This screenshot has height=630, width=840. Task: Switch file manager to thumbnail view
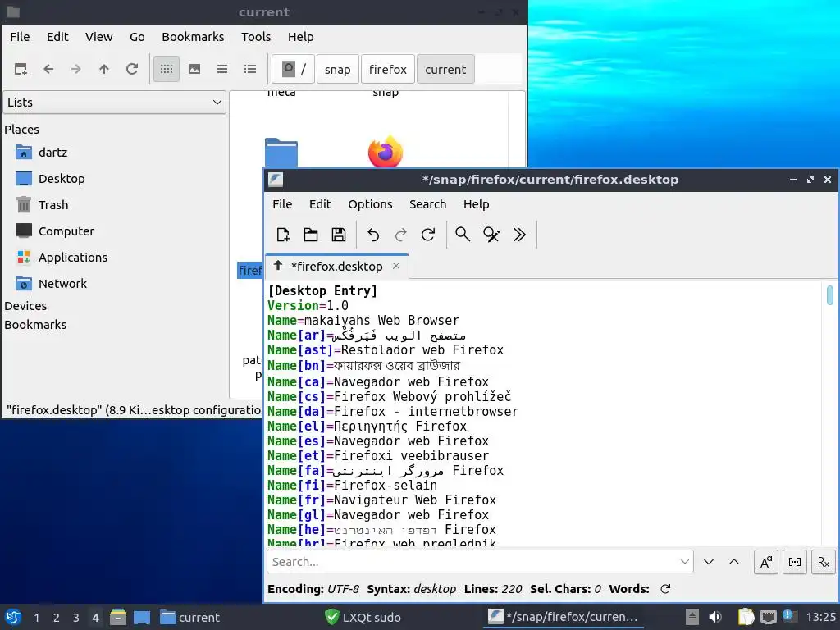(194, 69)
